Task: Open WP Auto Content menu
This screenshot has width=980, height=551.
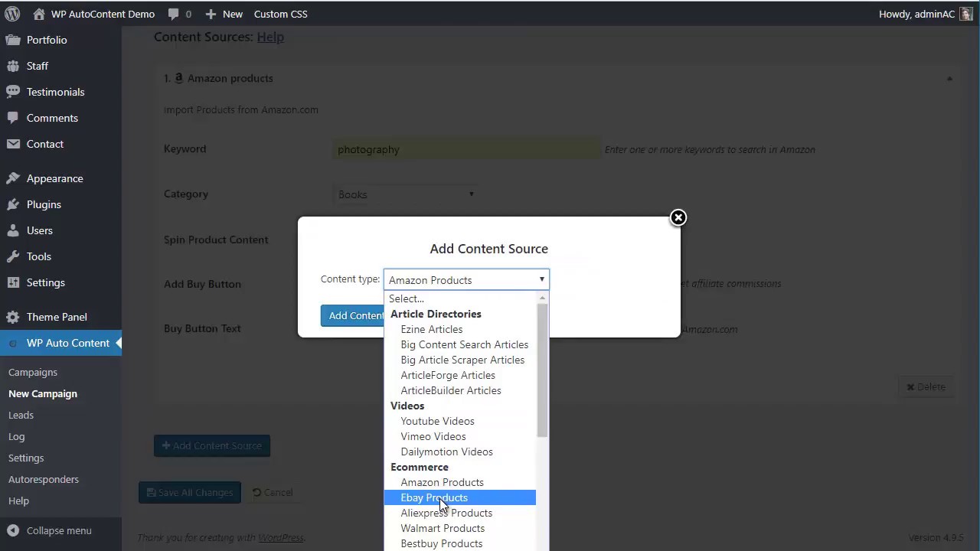Action: coord(60,343)
